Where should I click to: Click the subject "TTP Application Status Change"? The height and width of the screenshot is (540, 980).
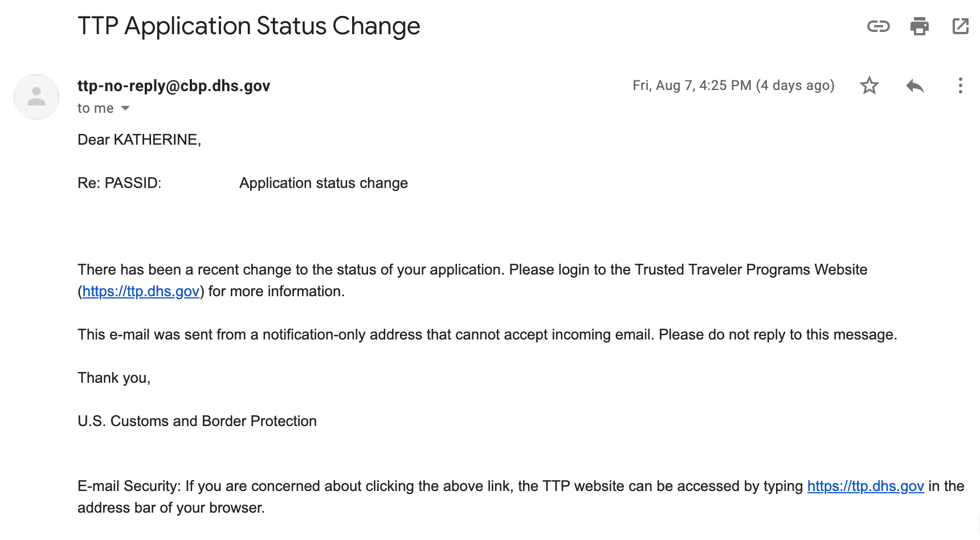(249, 26)
